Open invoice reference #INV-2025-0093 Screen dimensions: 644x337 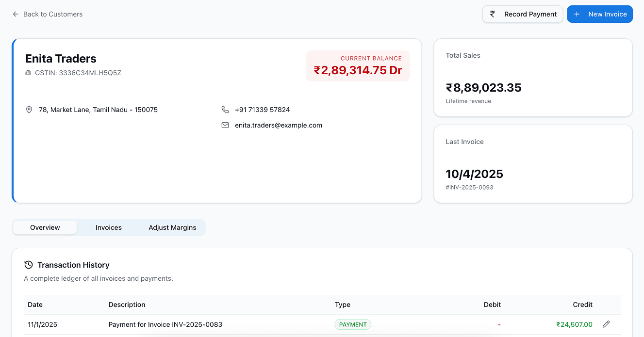469,187
